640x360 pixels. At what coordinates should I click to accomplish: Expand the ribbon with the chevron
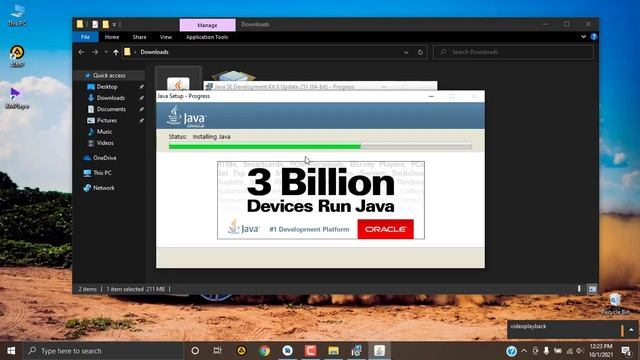coord(584,36)
